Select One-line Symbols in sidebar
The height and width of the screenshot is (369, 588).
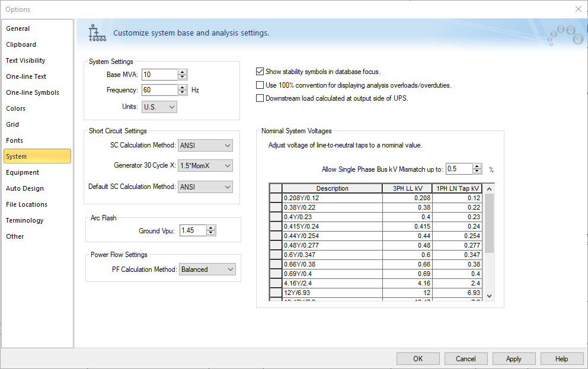[33, 92]
